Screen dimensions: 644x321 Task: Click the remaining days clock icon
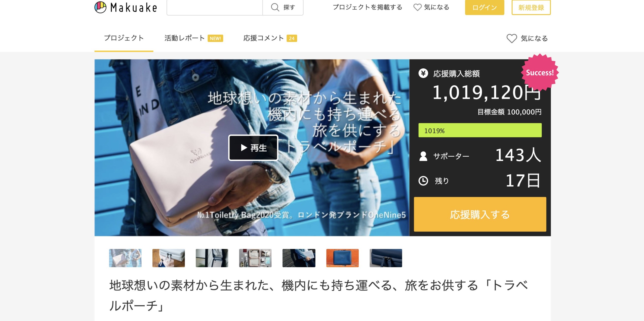coord(423,181)
